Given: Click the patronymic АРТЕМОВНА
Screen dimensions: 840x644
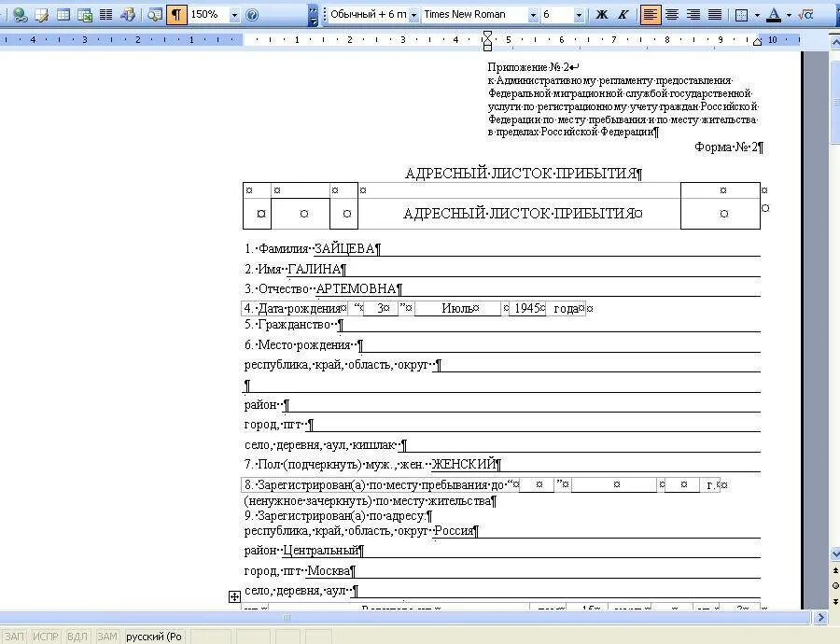Looking at the screenshot, I should [x=356, y=288].
